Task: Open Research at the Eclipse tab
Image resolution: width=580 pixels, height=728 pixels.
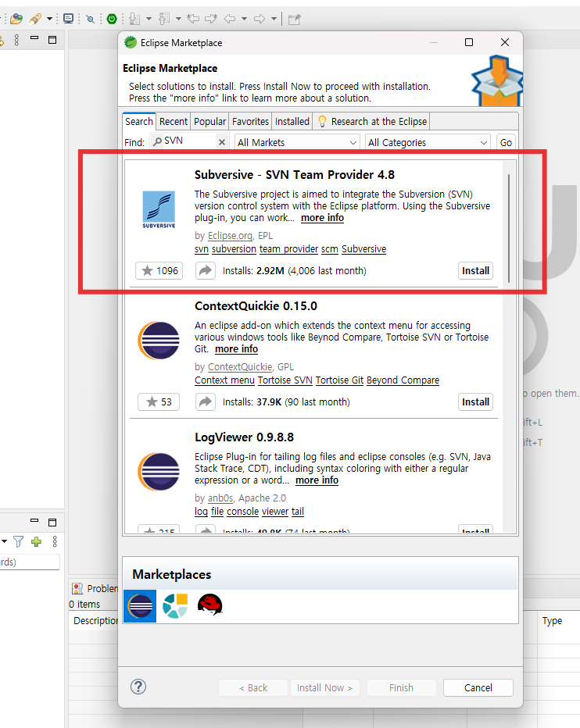Action: (x=372, y=122)
